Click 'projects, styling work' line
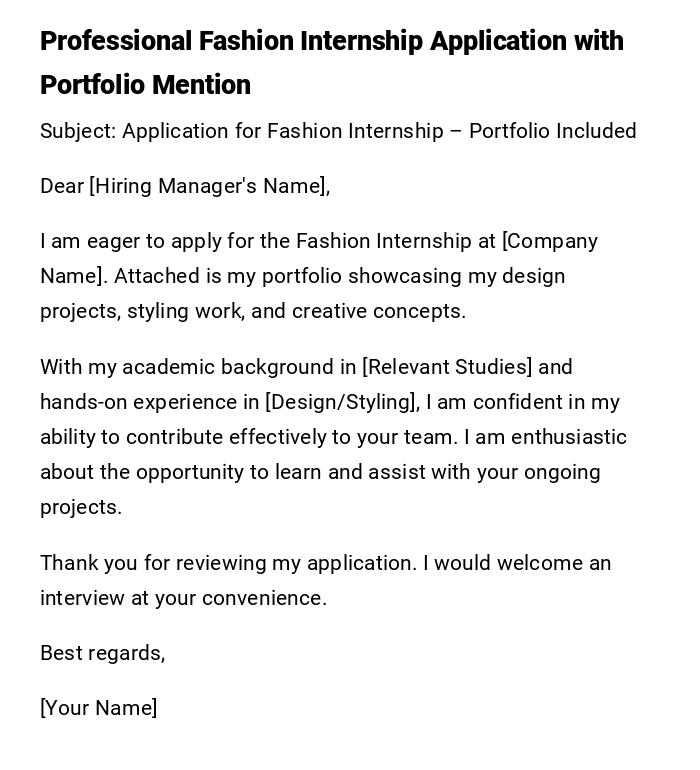The width and height of the screenshot is (700, 770). [140, 311]
